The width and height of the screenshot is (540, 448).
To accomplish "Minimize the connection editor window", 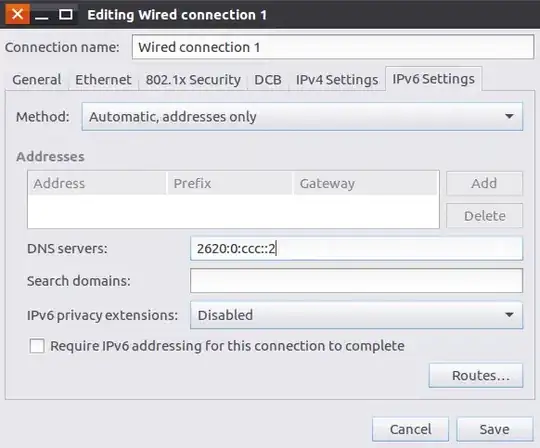I will click(x=42, y=15).
